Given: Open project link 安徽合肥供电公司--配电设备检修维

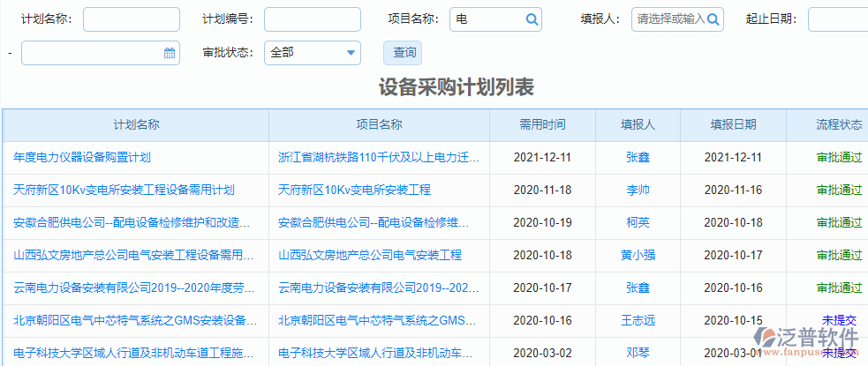Looking at the screenshot, I should click(x=374, y=223).
